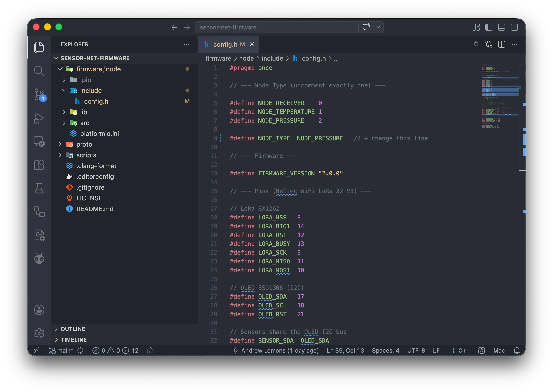Open the PlatformIO alien-head icon
Screen dimensions: 553x392
coord(39,259)
